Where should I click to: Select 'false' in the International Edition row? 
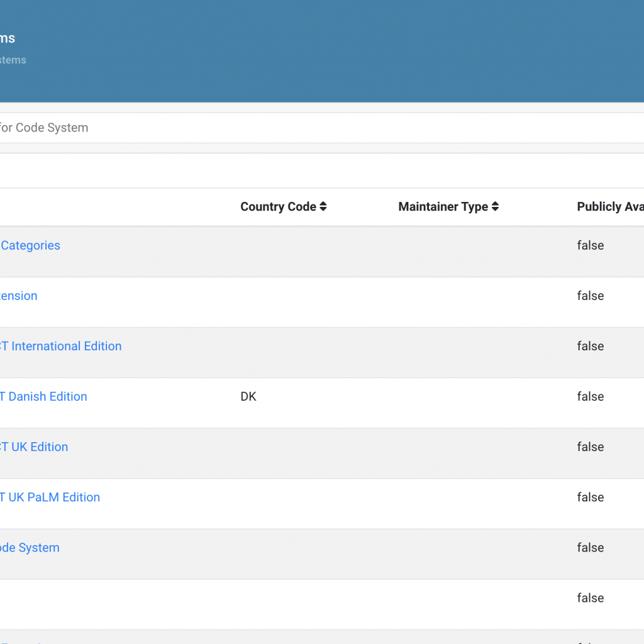click(x=590, y=347)
